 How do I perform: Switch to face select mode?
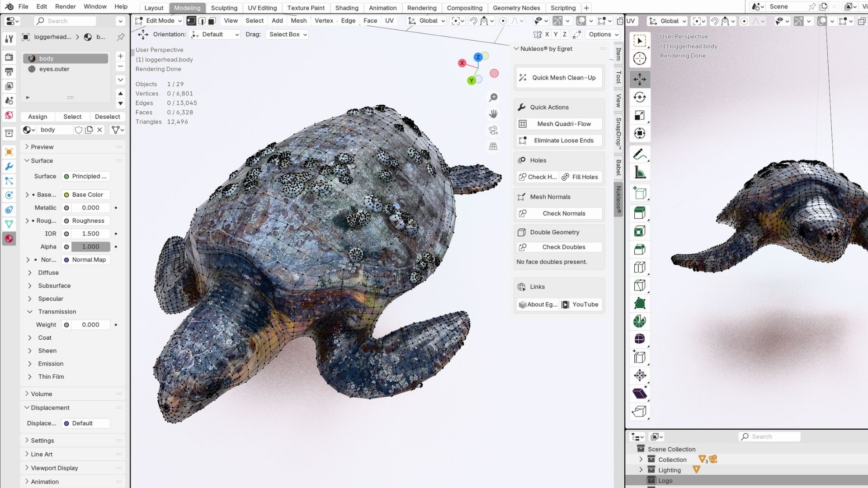(x=212, y=21)
